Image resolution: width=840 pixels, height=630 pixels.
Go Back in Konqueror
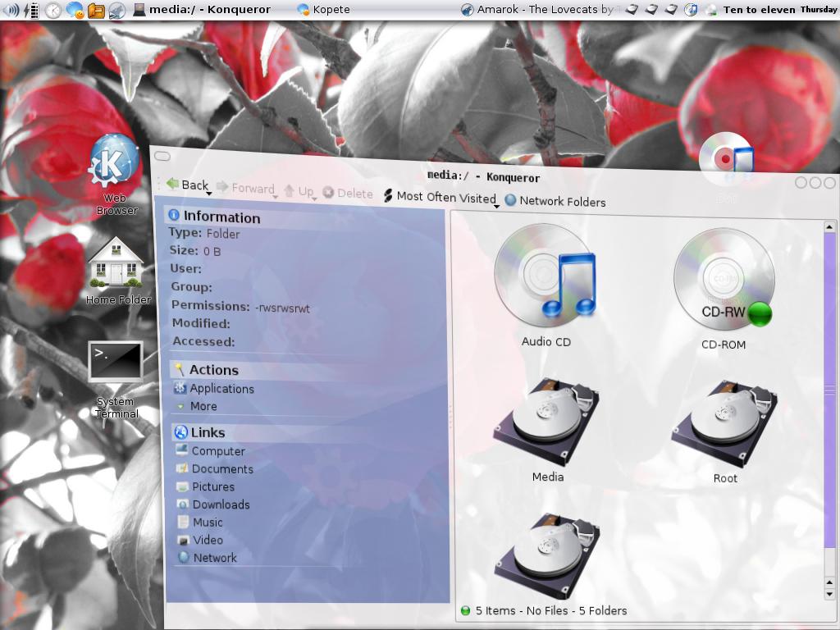[x=187, y=185]
